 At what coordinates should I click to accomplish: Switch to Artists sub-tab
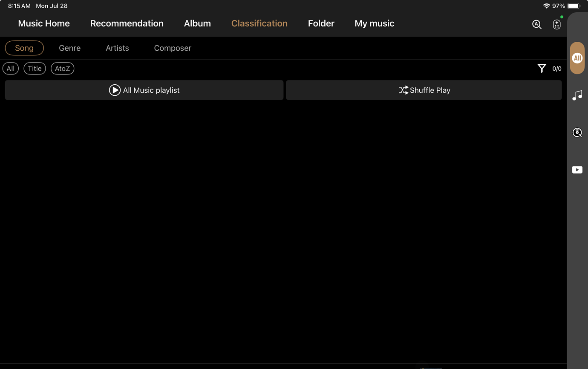(117, 48)
